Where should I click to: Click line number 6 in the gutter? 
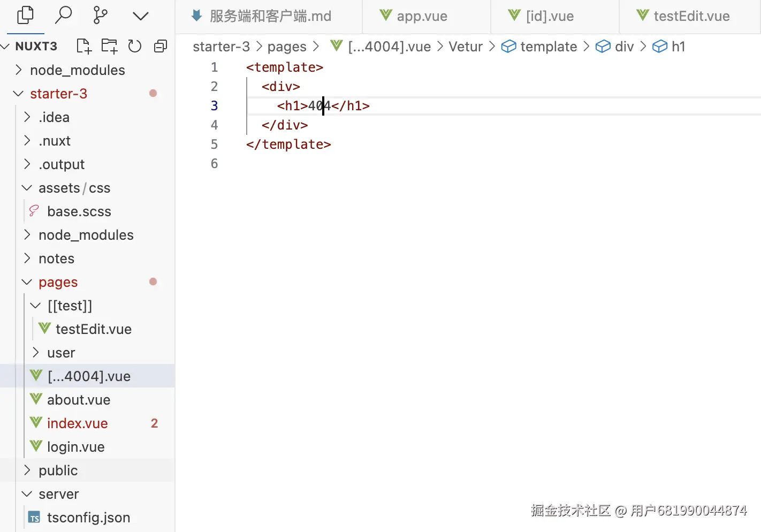(x=214, y=163)
